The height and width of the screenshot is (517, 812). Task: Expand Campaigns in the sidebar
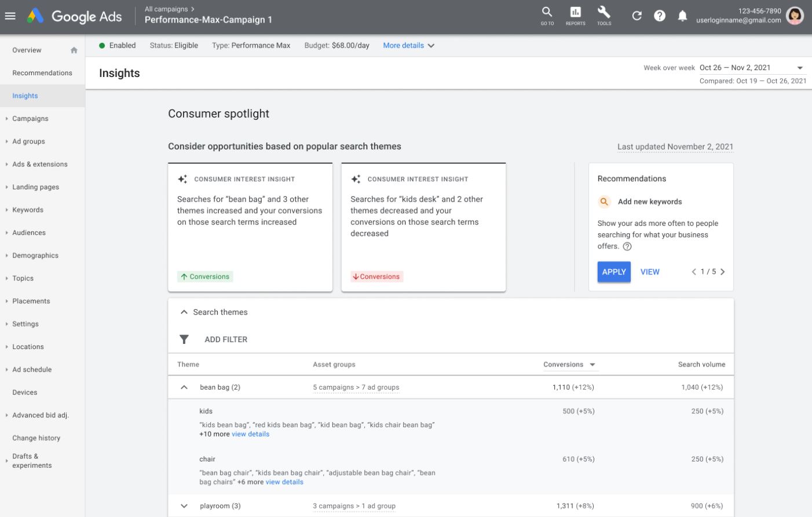[x=6, y=119]
